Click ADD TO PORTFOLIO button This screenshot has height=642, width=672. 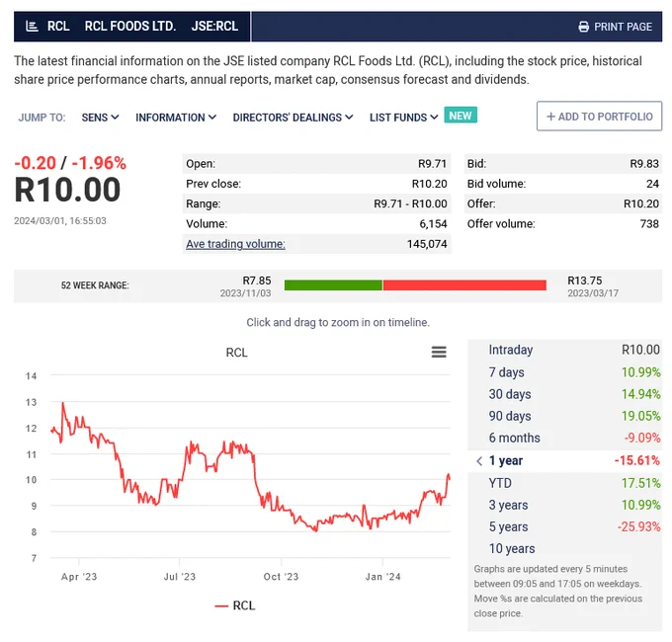[599, 117]
